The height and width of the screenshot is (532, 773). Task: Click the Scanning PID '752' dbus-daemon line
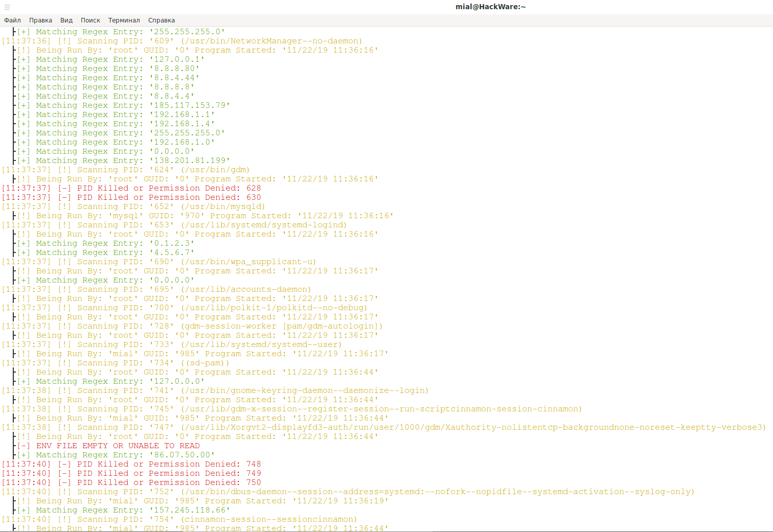click(x=349, y=492)
